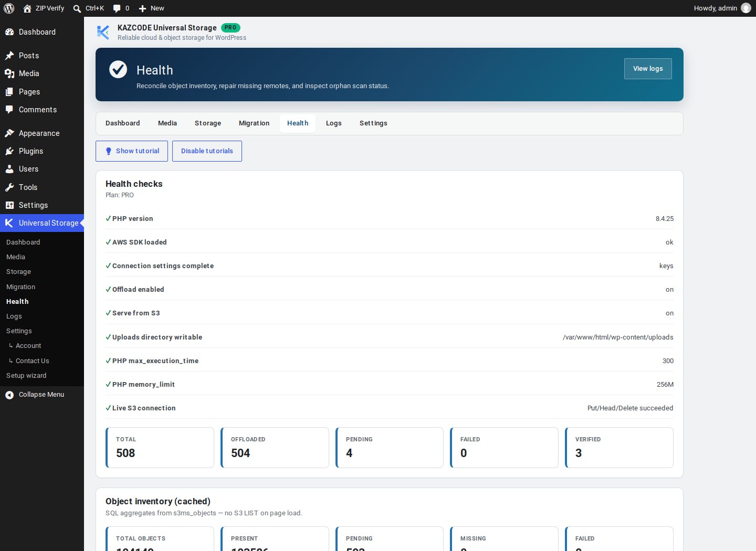Open the Logs tab

[x=334, y=123]
